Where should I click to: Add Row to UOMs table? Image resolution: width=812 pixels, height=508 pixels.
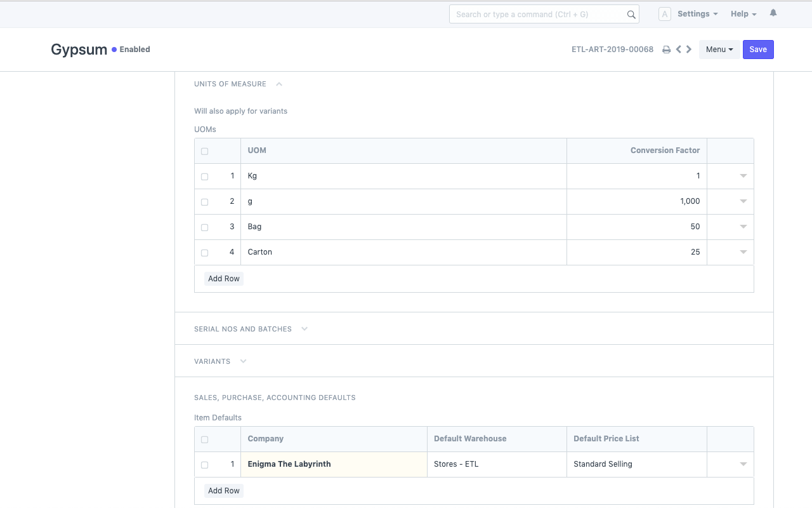pyautogui.click(x=224, y=279)
